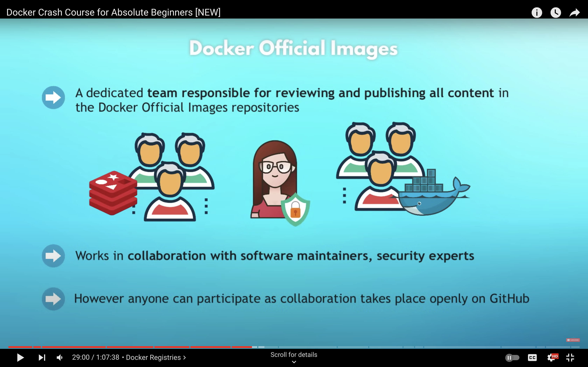Click the Scroll for details chevron
The height and width of the screenshot is (367, 588).
click(x=294, y=362)
